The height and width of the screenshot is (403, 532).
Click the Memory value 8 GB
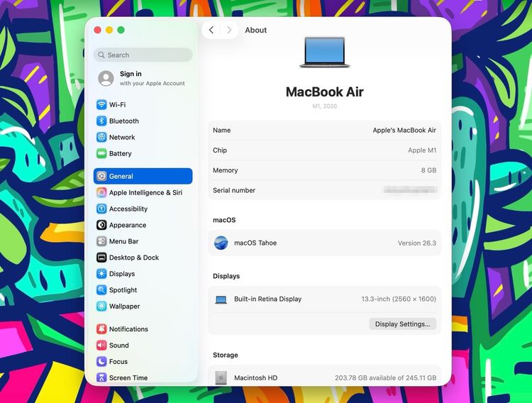point(429,170)
